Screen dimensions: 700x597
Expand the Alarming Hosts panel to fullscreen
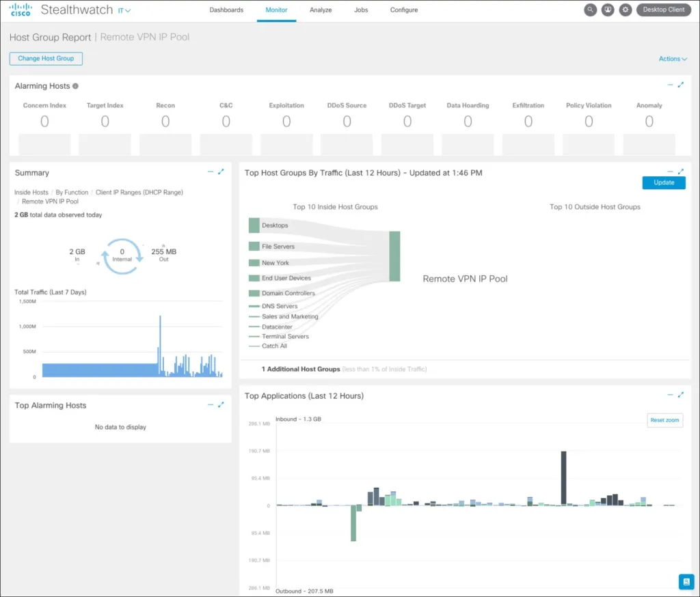(x=681, y=84)
